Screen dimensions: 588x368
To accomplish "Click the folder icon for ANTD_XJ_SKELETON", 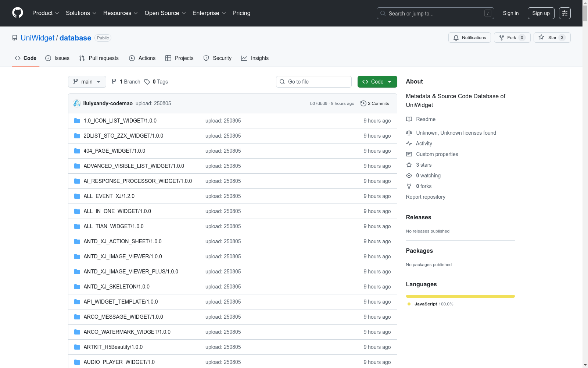I will [x=77, y=287].
